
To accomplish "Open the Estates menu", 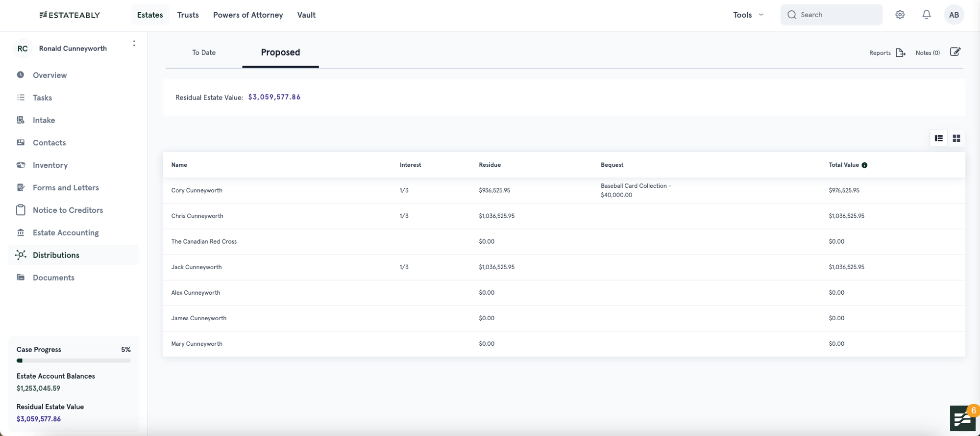I will 150,15.
